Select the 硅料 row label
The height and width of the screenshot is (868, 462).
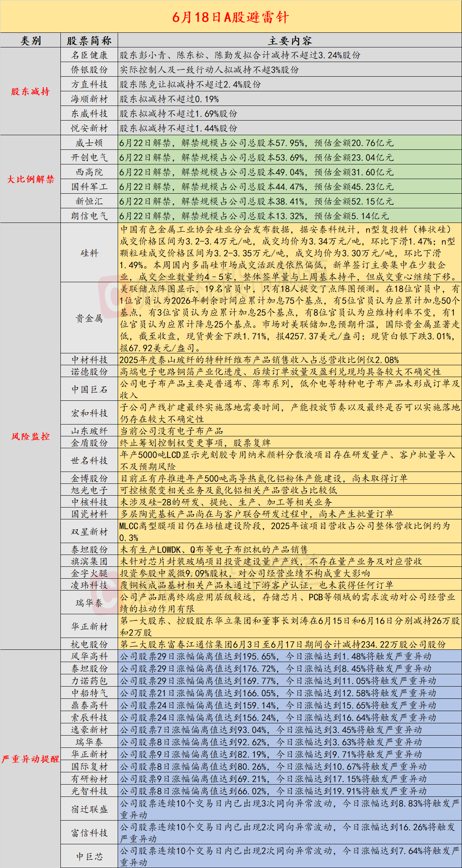(x=89, y=253)
